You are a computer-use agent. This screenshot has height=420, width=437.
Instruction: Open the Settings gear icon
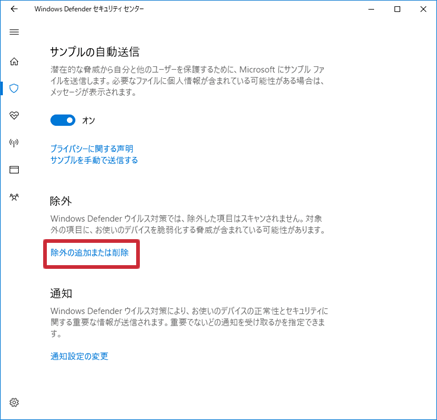click(14, 402)
